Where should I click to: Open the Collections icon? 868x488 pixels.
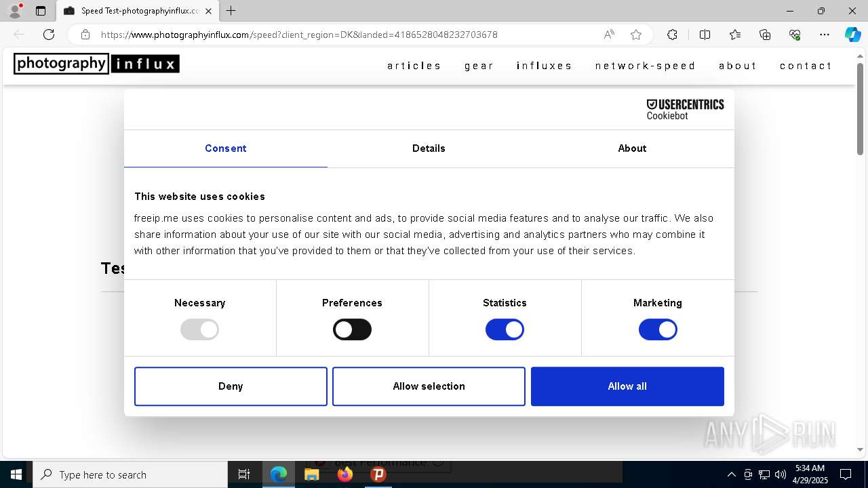(x=765, y=35)
